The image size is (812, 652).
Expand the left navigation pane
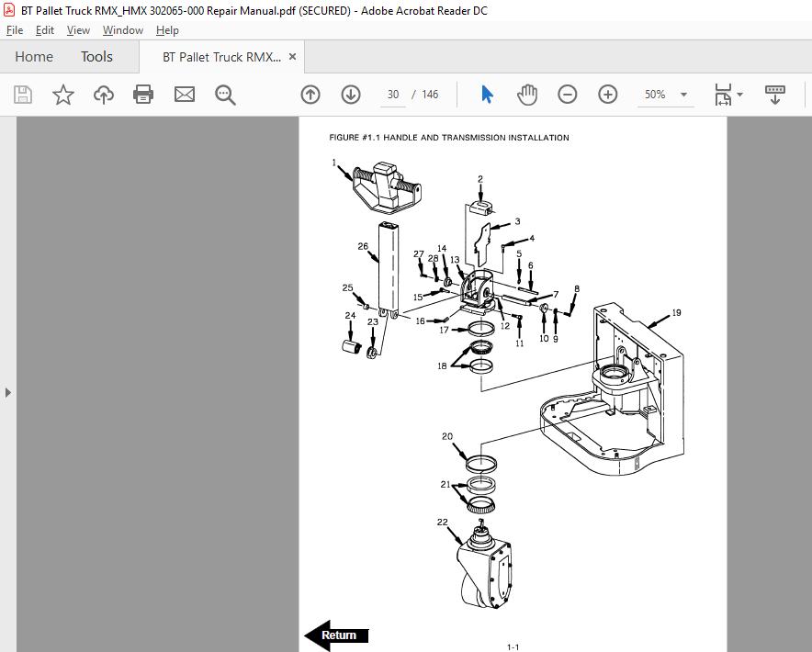point(7,392)
